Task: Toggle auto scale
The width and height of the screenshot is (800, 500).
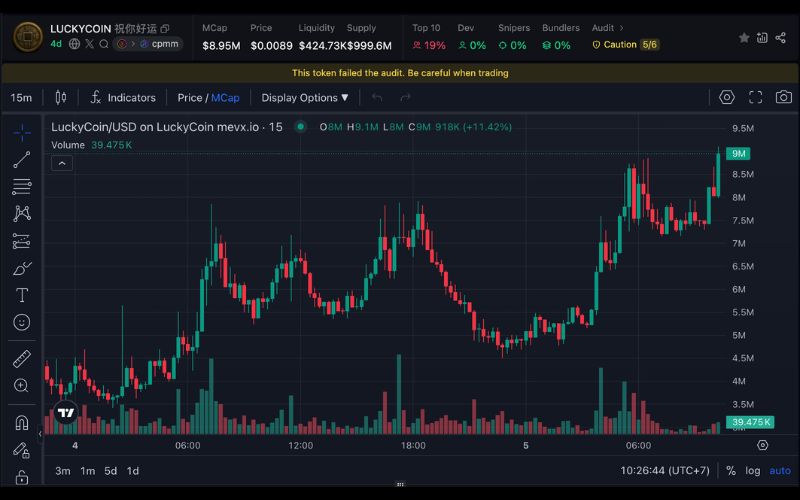Action: pyautogui.click(x=780, y=470)
